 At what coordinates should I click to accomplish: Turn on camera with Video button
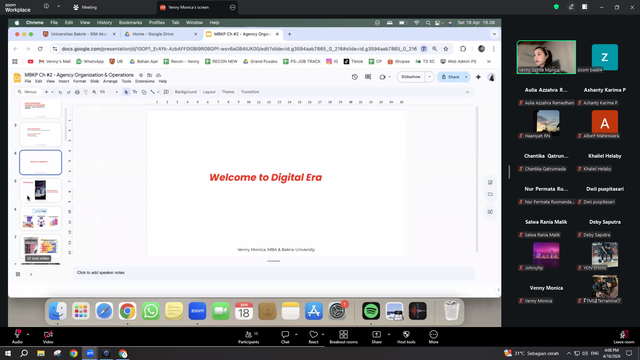pos(48,336)
